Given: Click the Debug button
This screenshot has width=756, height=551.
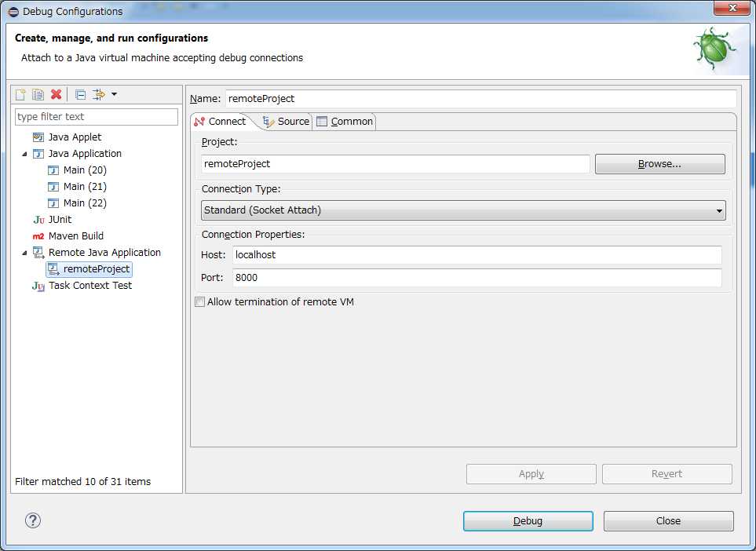Looking at the screenshot, I should pos(528,521).
